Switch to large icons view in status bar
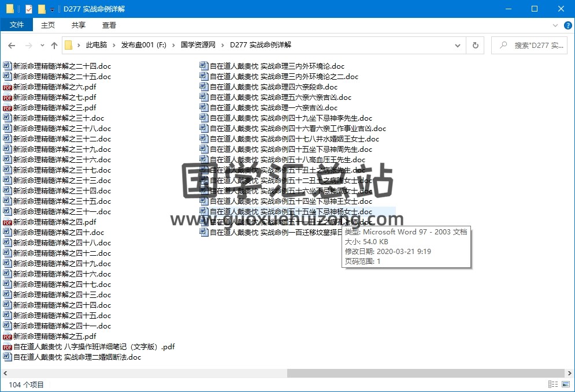 (x=564, y=384)
